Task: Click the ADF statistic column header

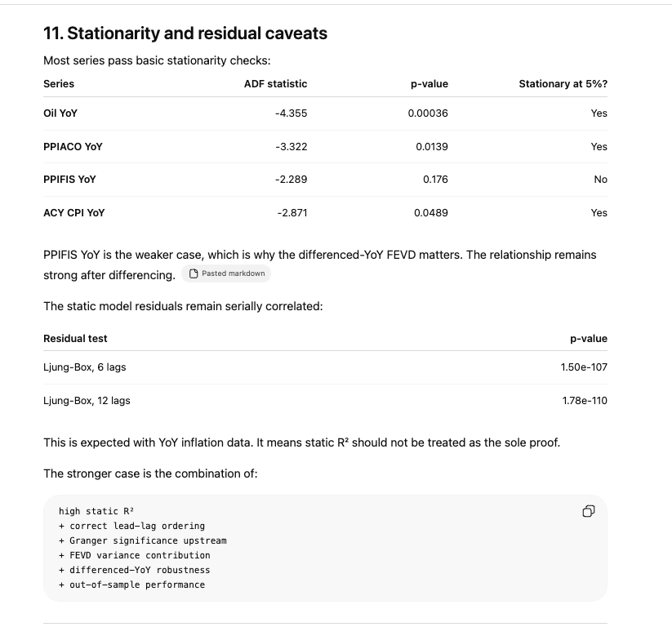Action: click(x=275, y=83)
